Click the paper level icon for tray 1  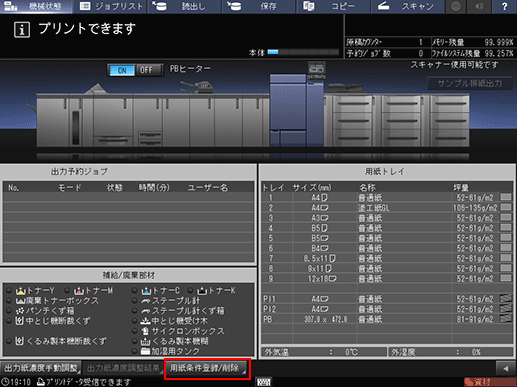pos(506,197)
